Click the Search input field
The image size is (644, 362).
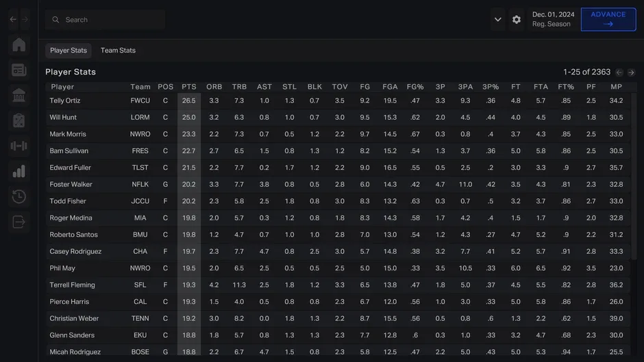105,20
